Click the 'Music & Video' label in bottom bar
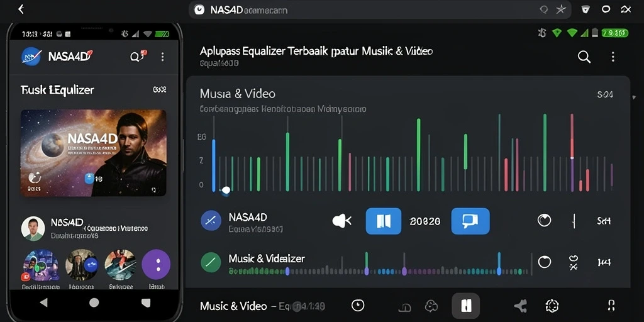Viewport: 644px width, 322px height. point(233,306)
